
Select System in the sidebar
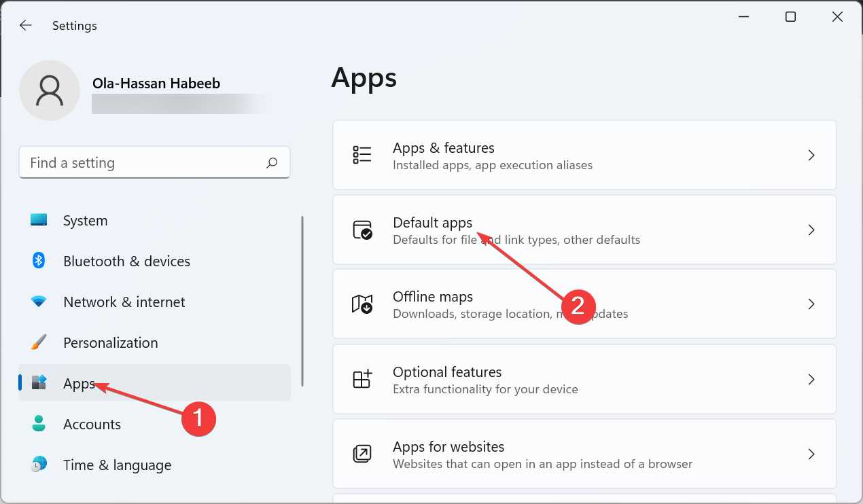click(x=154, y=220)
